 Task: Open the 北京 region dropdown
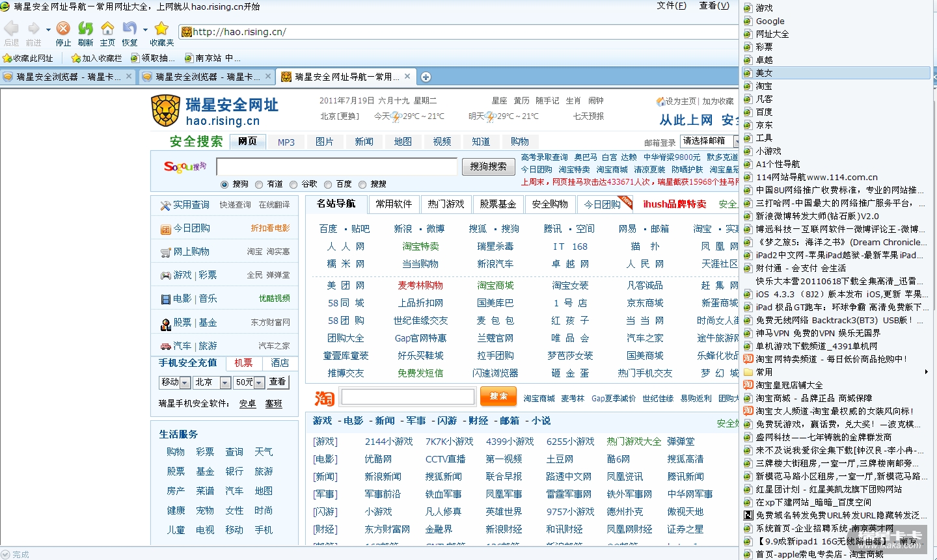(224, 382)
